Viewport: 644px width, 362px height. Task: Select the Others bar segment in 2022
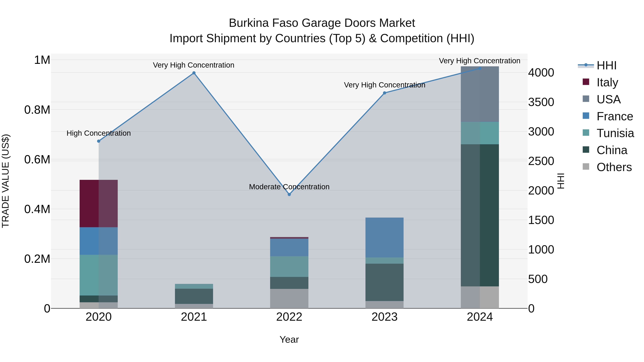289,299
